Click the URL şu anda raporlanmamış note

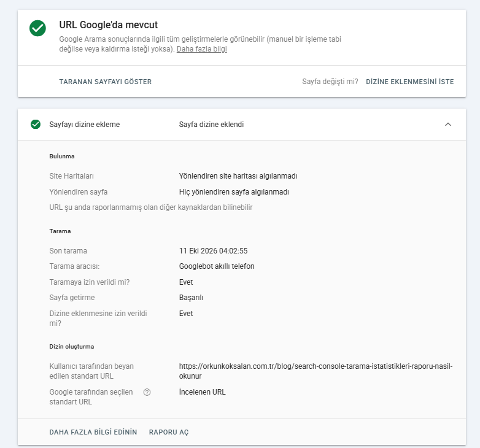point(151,207)
